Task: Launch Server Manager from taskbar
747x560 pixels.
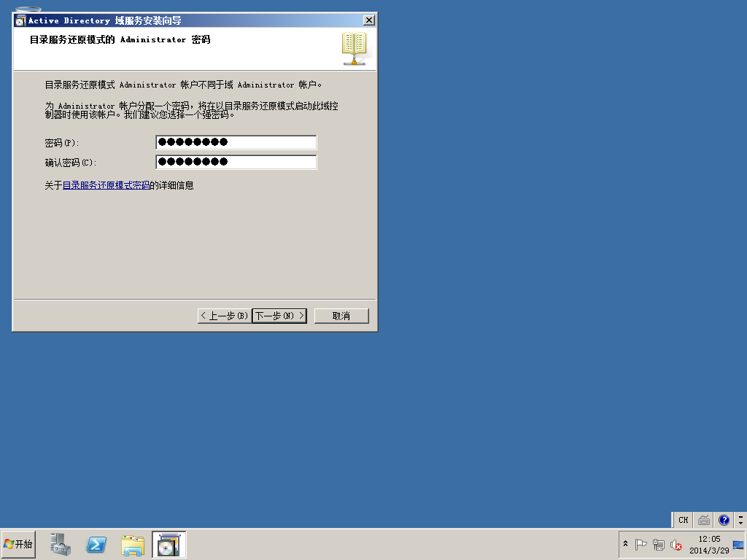Action: tap(61, 544)
